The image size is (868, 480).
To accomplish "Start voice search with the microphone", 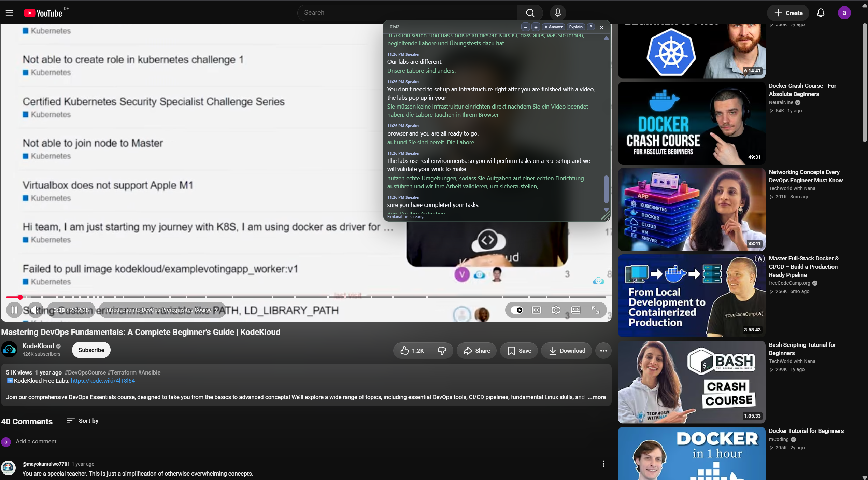I will point(558,13).
